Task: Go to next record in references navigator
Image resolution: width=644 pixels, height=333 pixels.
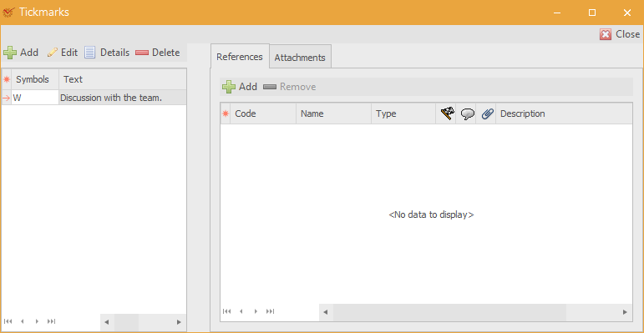Action: pos(256,311)
